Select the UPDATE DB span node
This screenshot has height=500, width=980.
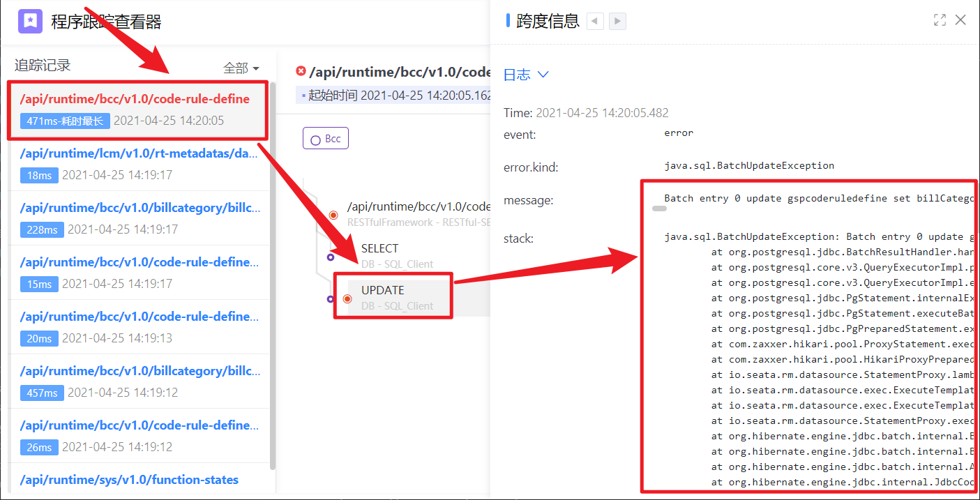click(x=397, y=298)
